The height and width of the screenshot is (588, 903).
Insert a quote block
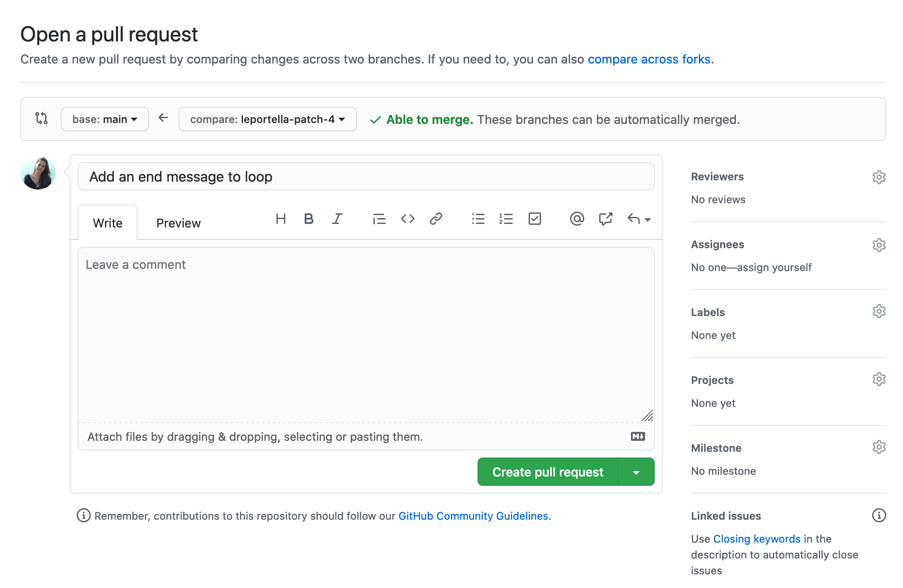pos(379,219)
